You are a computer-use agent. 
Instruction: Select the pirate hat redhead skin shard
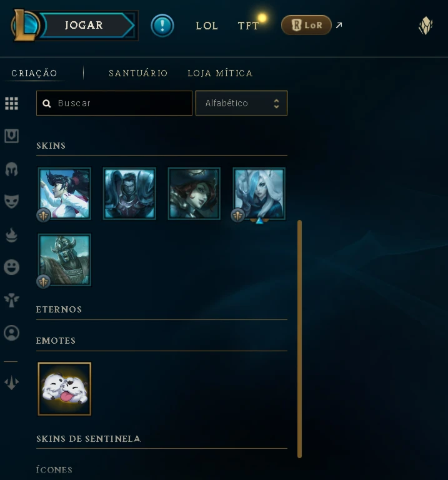tap(194, 194)
